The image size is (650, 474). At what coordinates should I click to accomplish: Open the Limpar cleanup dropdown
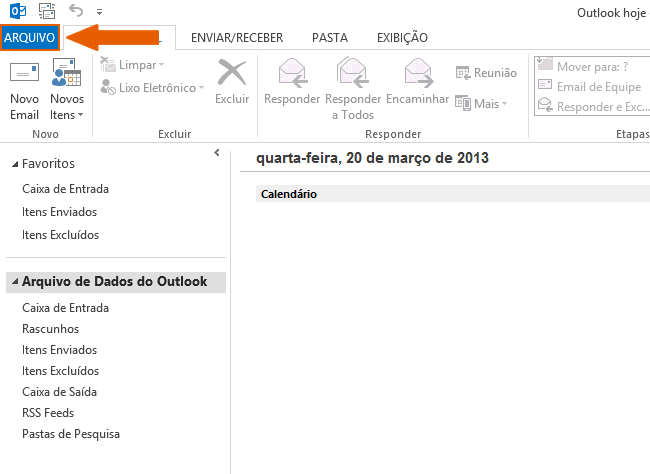coord(133,65)
